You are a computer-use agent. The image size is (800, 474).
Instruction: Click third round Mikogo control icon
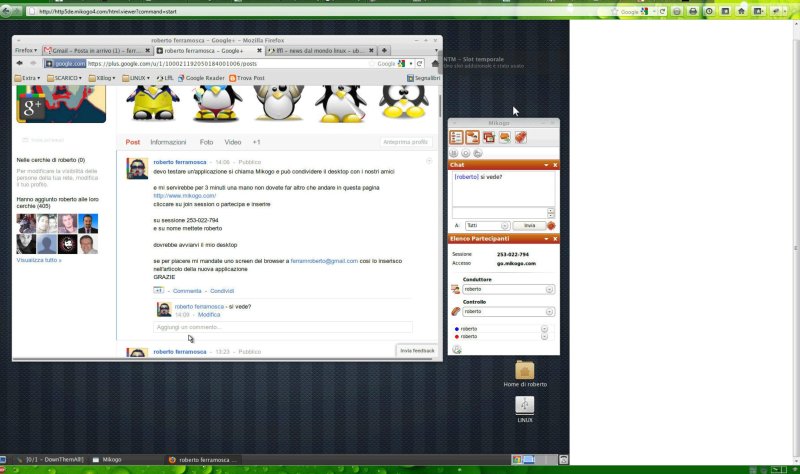(x=477, y=153)
